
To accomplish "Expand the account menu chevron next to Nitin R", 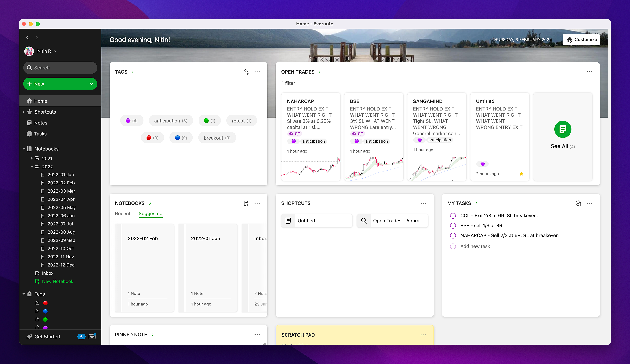I will (x=55, y=51).
